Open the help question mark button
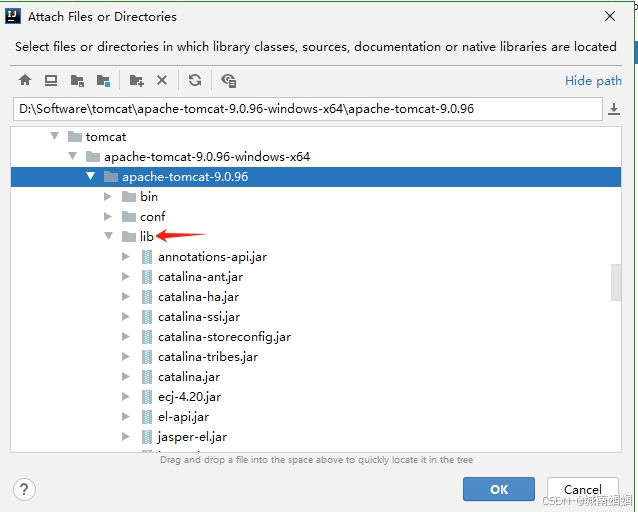The height and width of the screenshot is (512, 638). [24, 489]
